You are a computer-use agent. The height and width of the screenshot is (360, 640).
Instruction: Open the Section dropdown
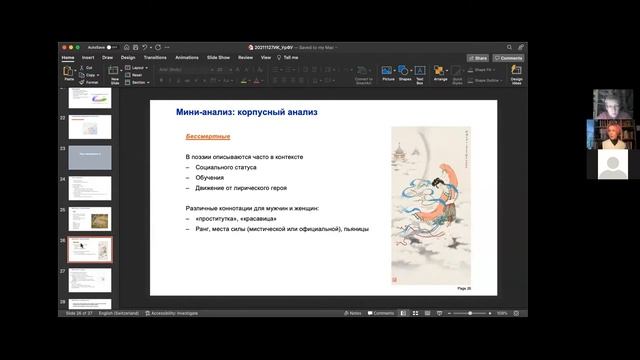pos(137,82)
